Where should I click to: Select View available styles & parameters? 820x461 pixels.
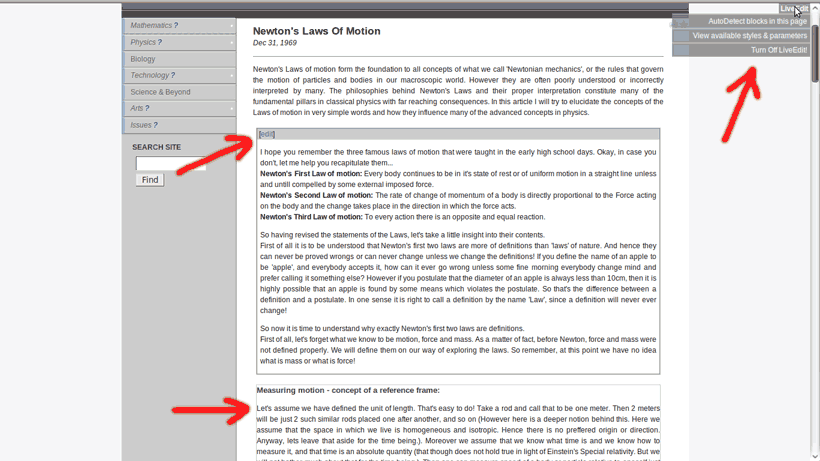tap(749, 36)
